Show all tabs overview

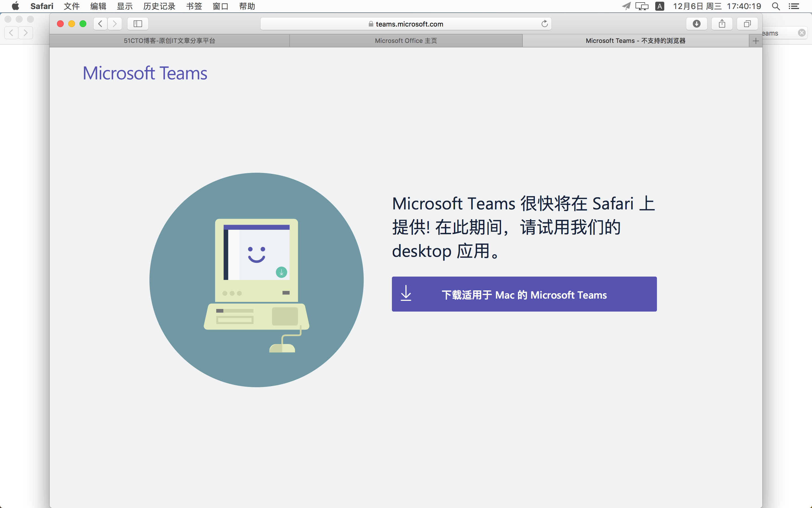[747, 23]
